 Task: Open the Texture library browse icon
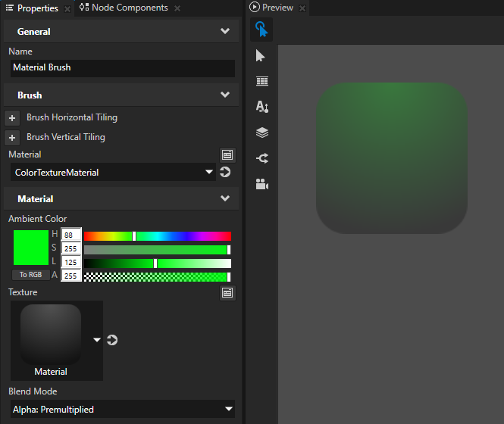(227, 292)
